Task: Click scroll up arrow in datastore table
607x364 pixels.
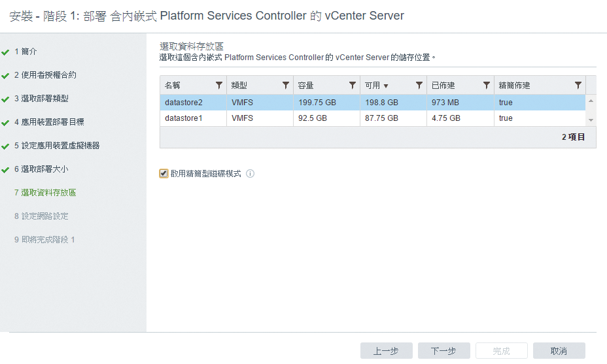Action: [x=591, y=101]
